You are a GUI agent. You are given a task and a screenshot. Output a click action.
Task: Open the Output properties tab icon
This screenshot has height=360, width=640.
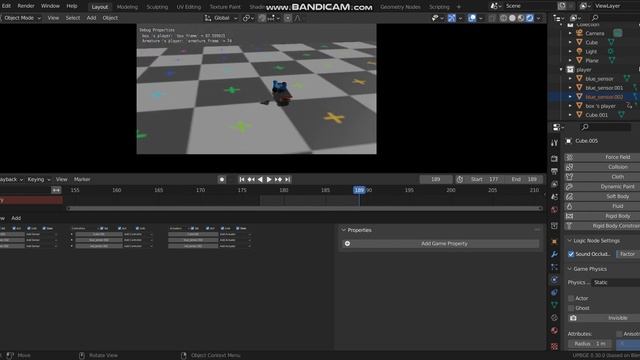pos(554,171)
